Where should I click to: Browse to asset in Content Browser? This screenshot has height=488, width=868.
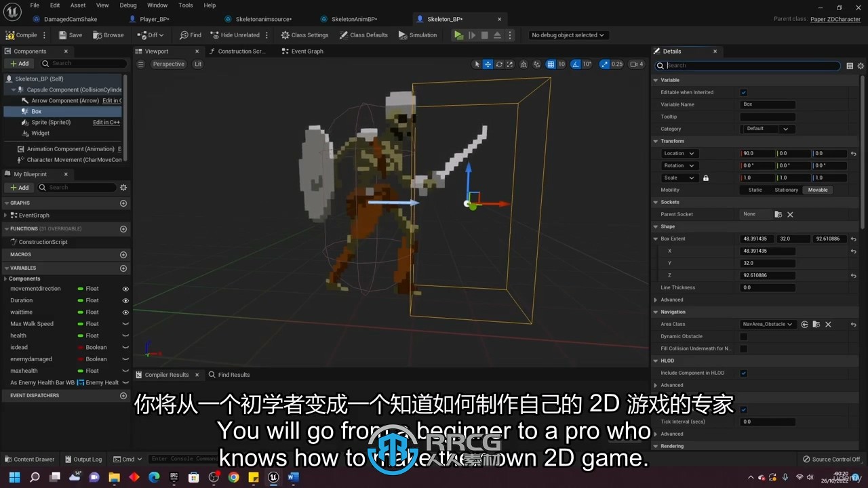108,35
